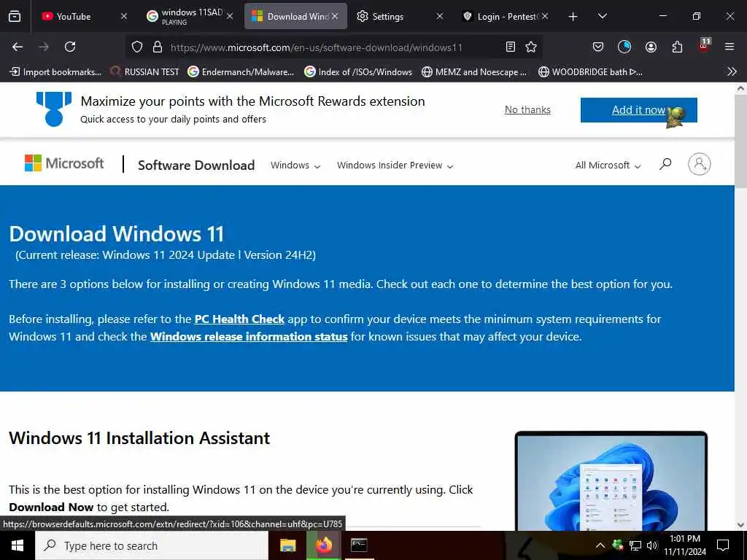Click the forward navigation arrow
This screenshot has width=747, height=560.
tap(44, 47)
